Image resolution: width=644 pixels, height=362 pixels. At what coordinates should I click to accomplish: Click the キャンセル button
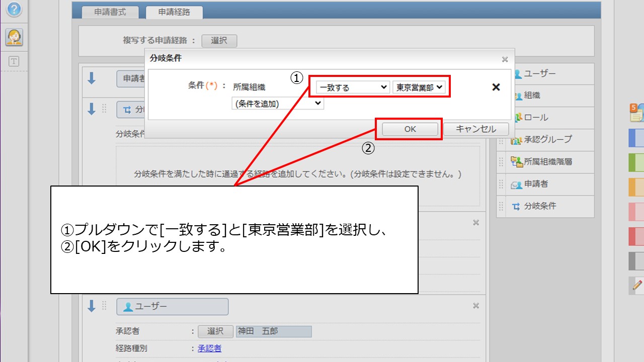476,129
